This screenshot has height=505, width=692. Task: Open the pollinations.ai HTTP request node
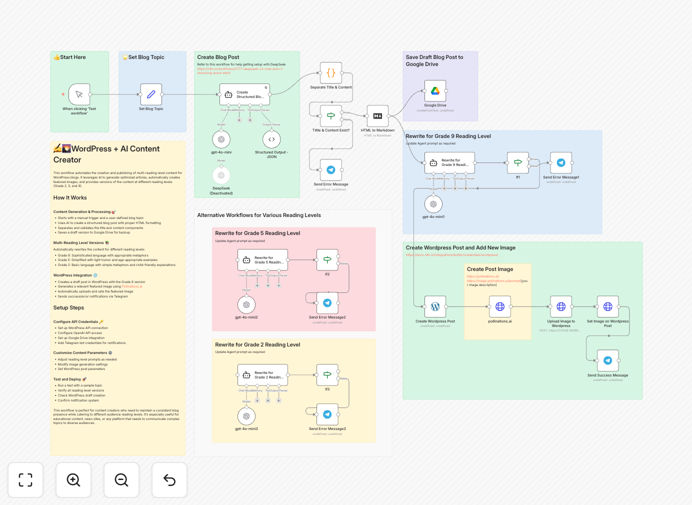[500, 306]
